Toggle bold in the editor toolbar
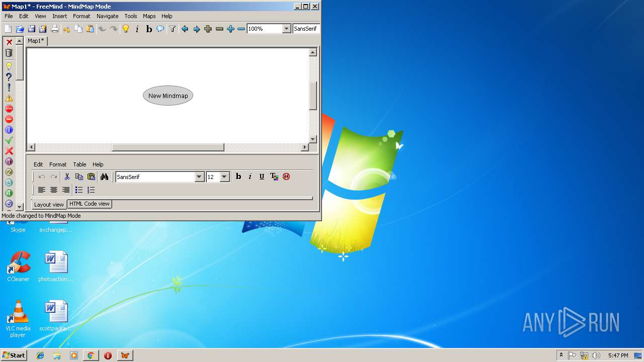Screen dimensions: 644x362 (x=238, y=176)
